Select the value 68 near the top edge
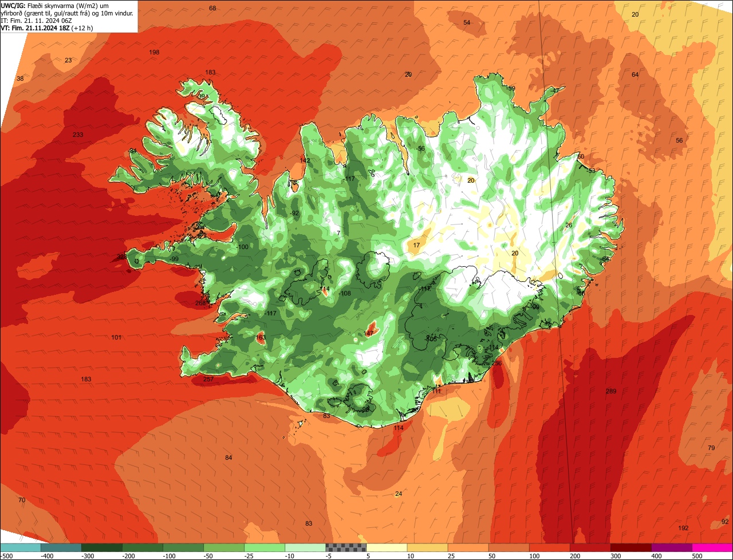733x560 pixels. (212, 8)
